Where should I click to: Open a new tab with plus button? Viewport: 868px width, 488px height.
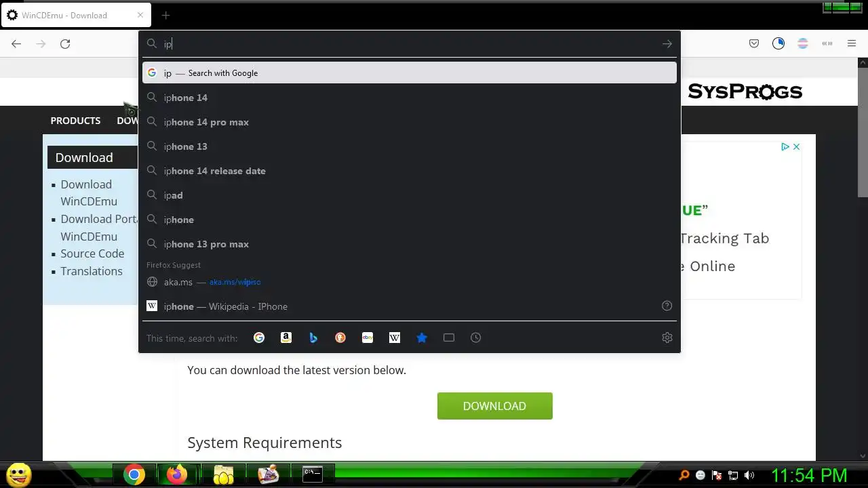[x=165, y=15]
